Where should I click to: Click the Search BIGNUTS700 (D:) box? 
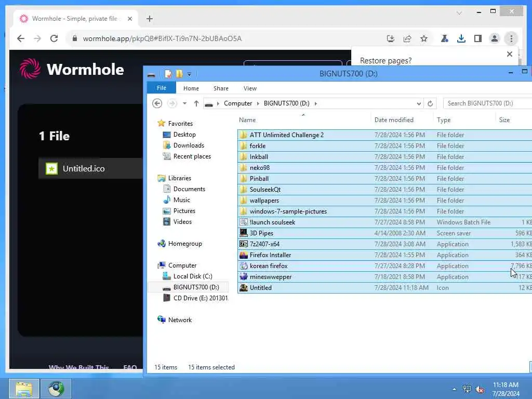[x=487, y=103]
